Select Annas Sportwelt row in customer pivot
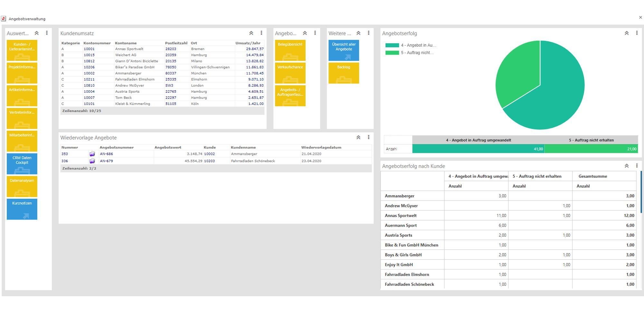The height and width of the screenshot is (322, 644). tap(508, 215)
